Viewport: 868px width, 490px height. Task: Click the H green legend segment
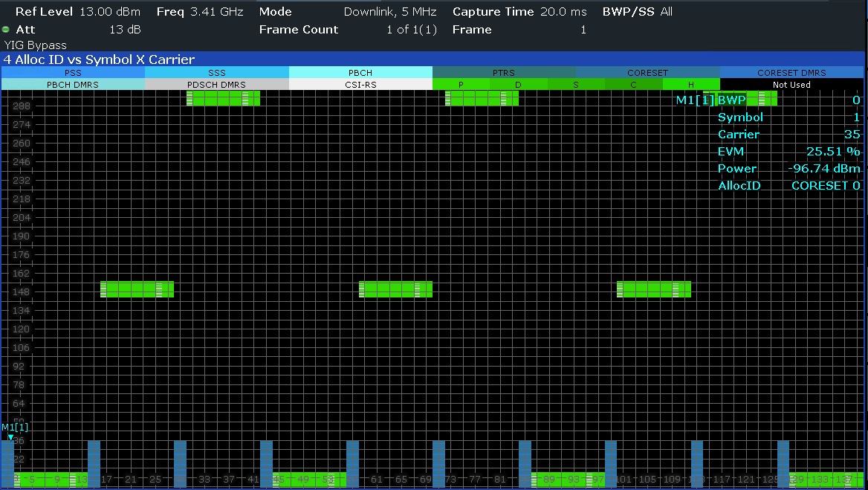point(691,84)
